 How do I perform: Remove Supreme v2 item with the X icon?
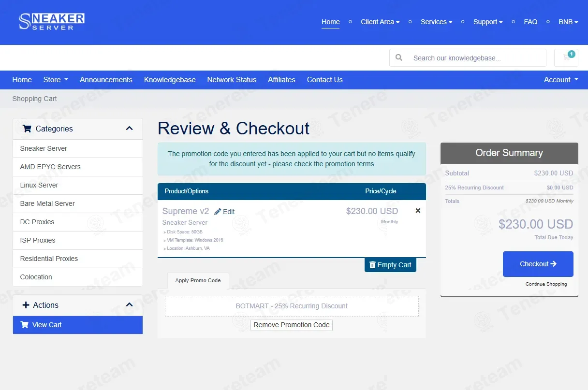[x=418, y=211]
